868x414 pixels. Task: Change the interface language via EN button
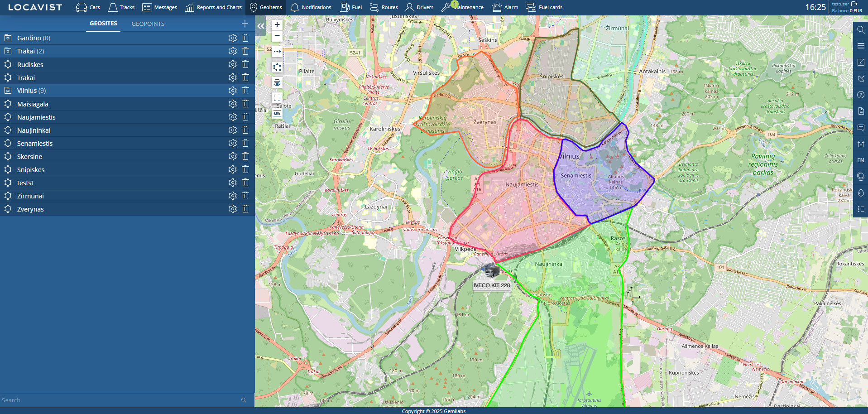(x=860, y=160)
